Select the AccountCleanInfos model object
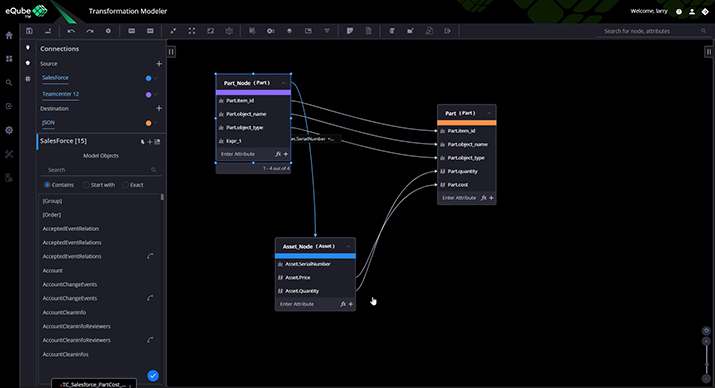The height and width of the screenshot is (388, 715). [x=66, y=354]
